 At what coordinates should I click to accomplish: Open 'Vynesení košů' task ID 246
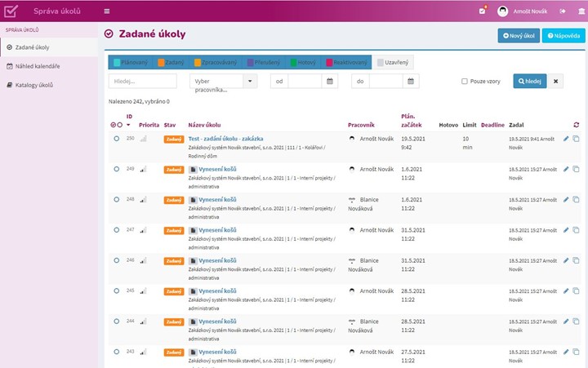click(217, 260)
